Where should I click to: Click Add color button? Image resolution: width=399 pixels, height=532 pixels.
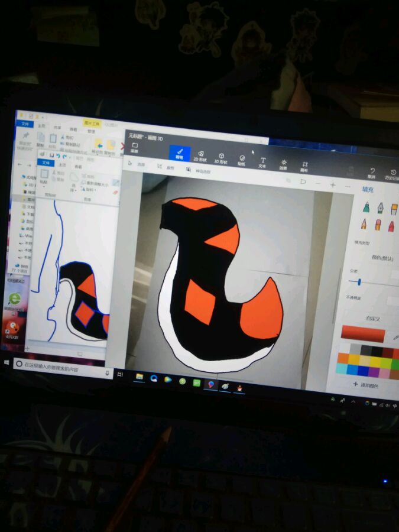click(366, 385)
